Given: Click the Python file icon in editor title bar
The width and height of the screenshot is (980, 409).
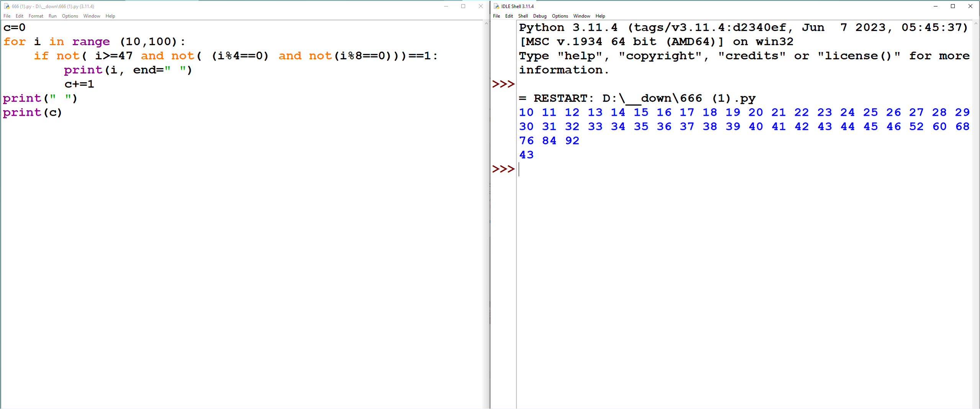Looking at the screenshot, I should [7, 6].
